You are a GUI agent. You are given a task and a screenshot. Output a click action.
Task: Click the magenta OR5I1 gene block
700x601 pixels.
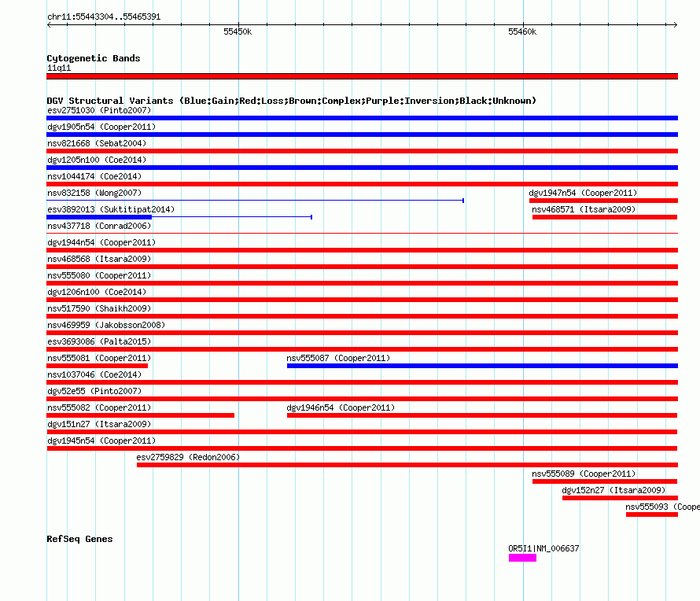click(522, 558)
